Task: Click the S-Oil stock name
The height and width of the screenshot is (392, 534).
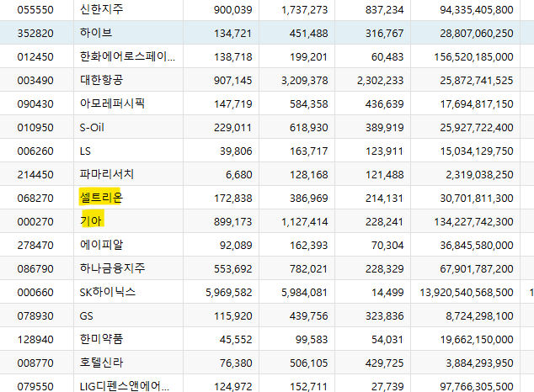Action: pyautogui.click(x=92, y=128)
